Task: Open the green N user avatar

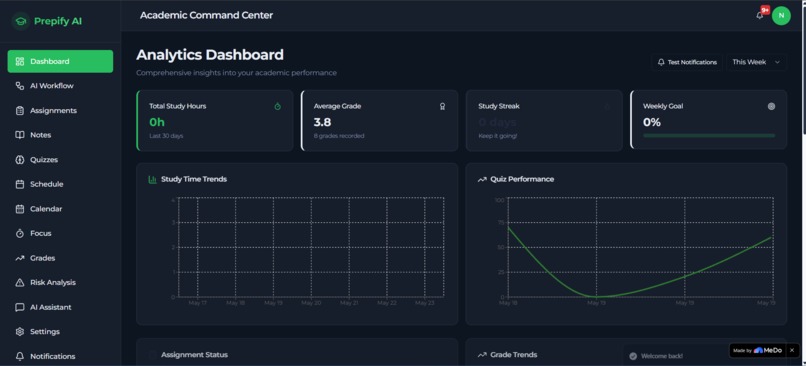Action: 781,15
